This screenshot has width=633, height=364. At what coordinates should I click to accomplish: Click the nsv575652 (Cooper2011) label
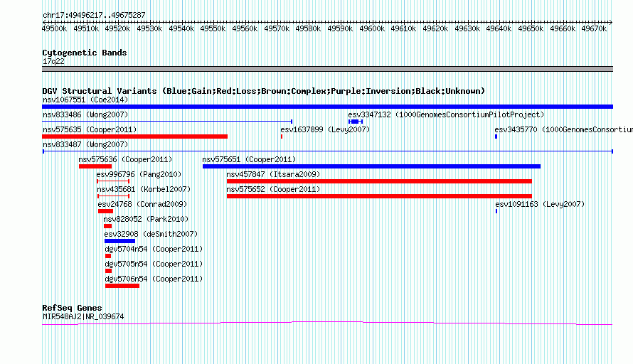(x=273, y=189)
